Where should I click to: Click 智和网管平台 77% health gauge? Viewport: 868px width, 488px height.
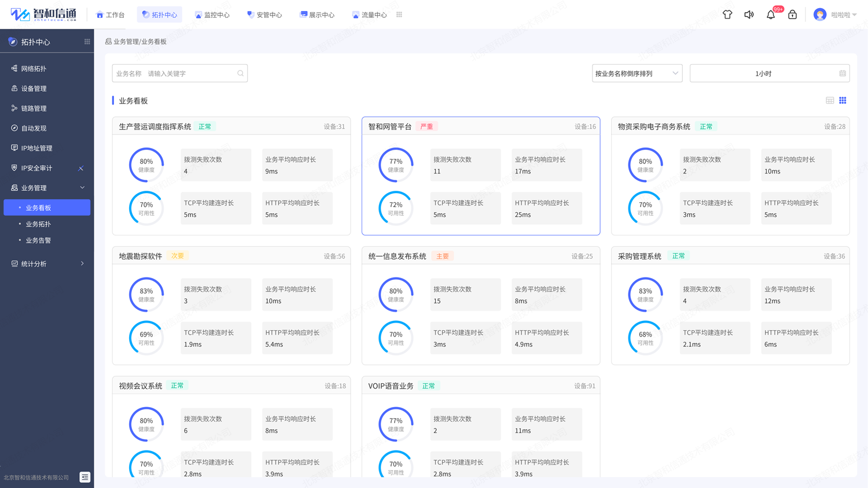(x=396, y=165)
